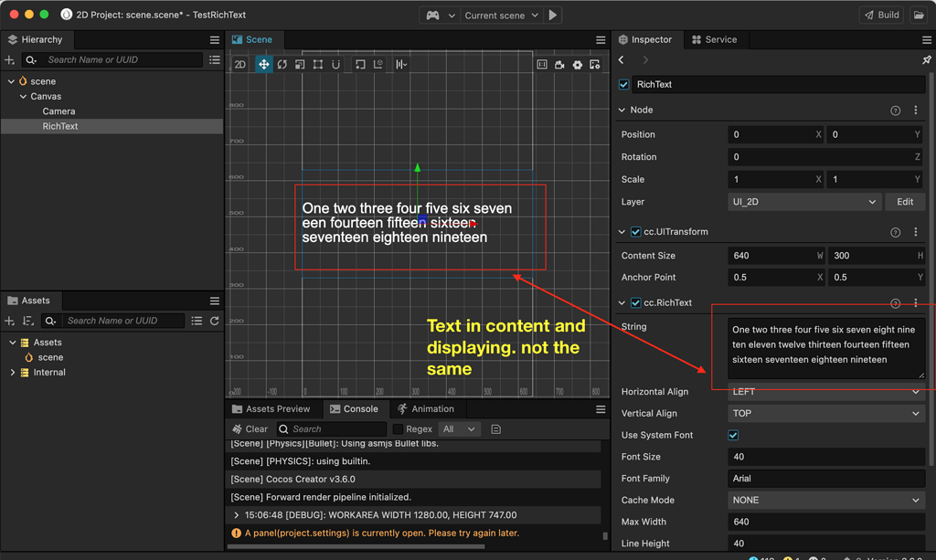This screenshot has height=560, width=936.
Task: Select the Scale tool in Scene toolbar
Action: 300,65
